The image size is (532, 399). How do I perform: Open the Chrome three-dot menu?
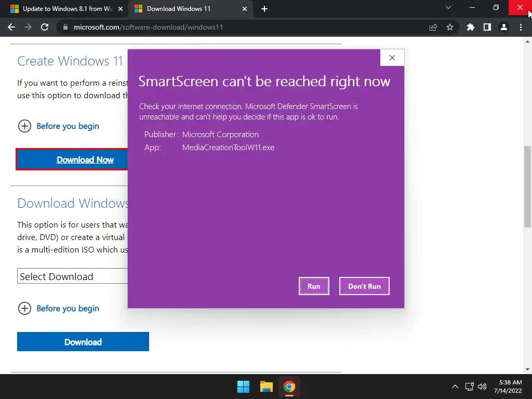point(521,27)
